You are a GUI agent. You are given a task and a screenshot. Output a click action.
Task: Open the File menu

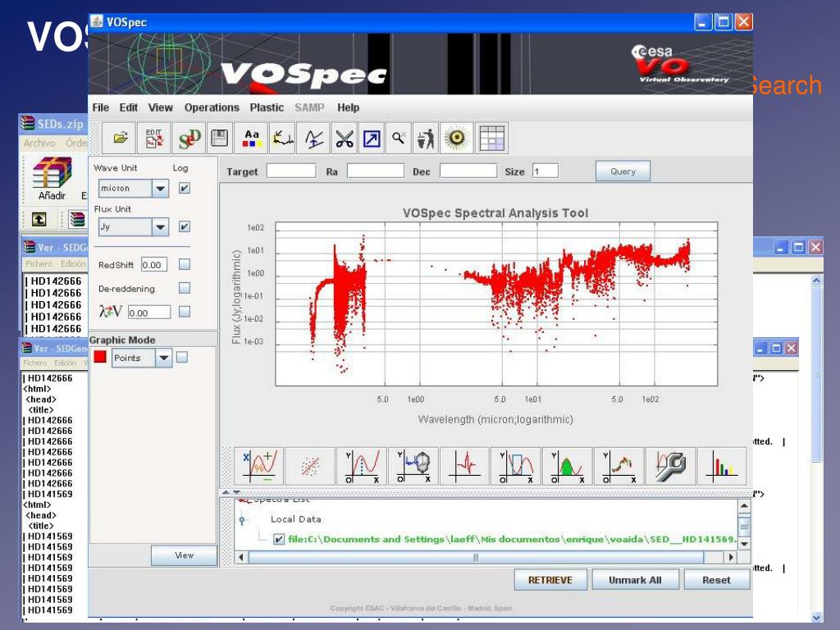(101, 107)
